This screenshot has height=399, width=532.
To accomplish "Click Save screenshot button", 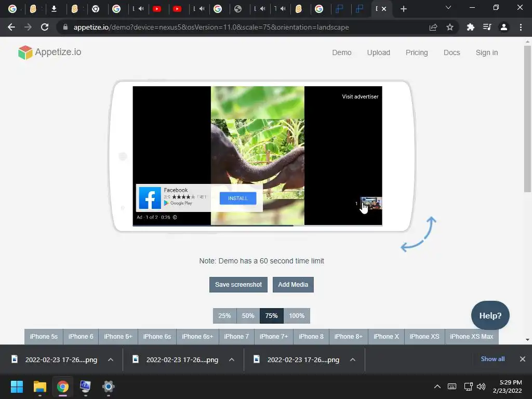I will click(238, 285).
